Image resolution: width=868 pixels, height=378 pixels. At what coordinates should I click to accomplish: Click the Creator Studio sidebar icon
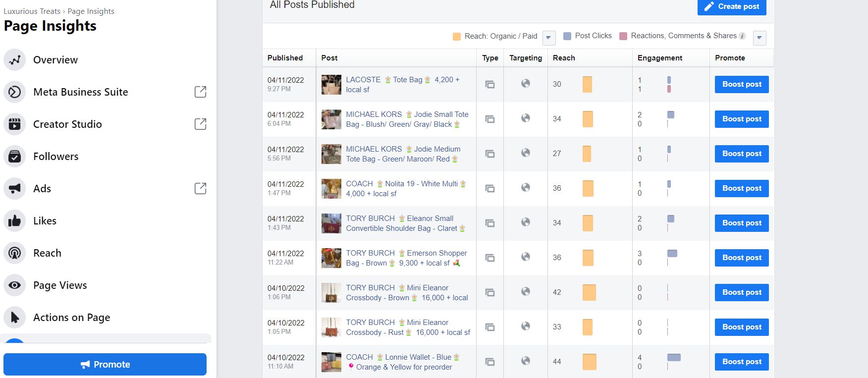pyautogui.click(x=15, y=124)
